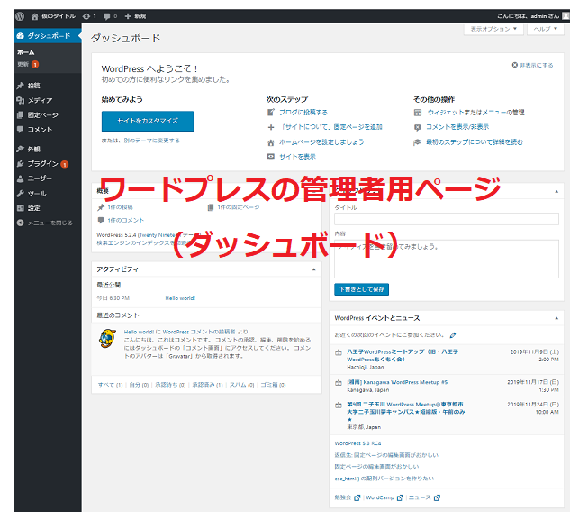
Task: Open 1件の固定ページ link in overview
Action: click(x=238, y=207)
